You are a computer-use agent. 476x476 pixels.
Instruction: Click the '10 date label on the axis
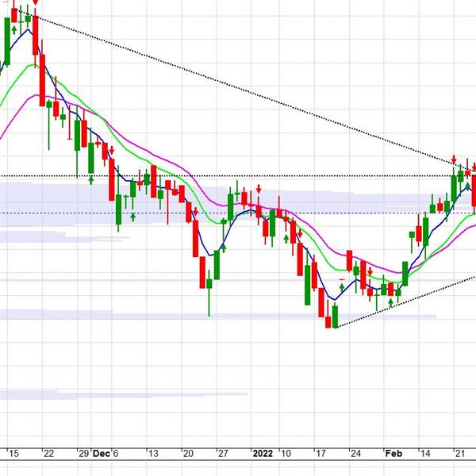286,454
